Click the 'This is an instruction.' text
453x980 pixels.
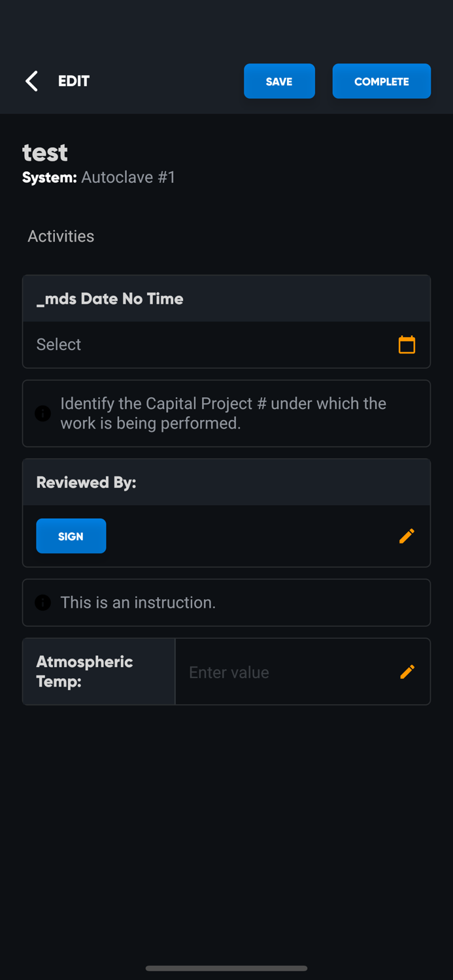click(138, 602)
